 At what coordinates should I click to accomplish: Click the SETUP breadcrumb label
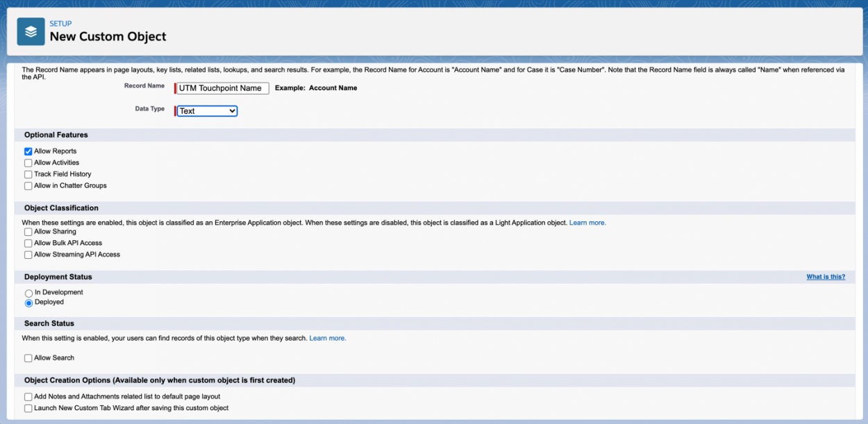click(x=60, y=24)
